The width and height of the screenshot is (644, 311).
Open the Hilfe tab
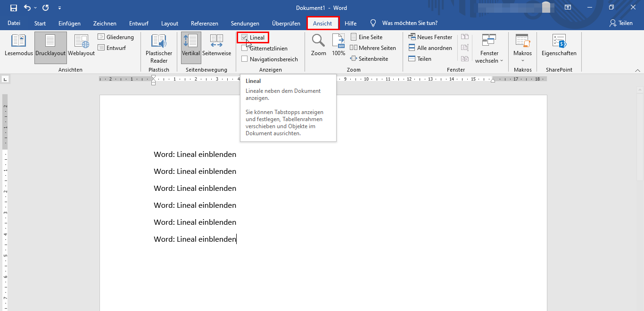350,23
